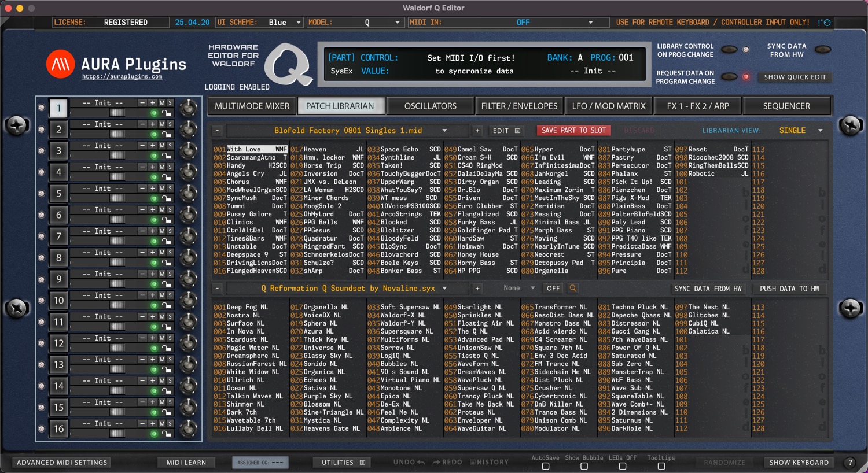Click plus button beside Blofeld Factory bank
868x473 pixels.
[477, 131]
